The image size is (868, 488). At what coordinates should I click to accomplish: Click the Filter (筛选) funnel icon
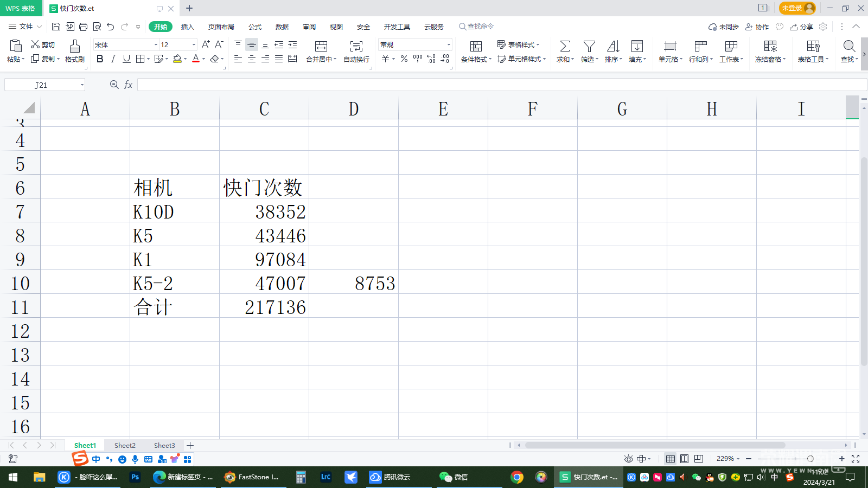pyautogui.click(x=589, y=47)
